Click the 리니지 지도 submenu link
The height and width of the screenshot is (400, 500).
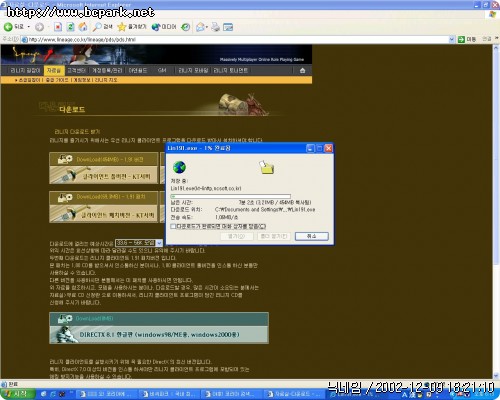106,80
